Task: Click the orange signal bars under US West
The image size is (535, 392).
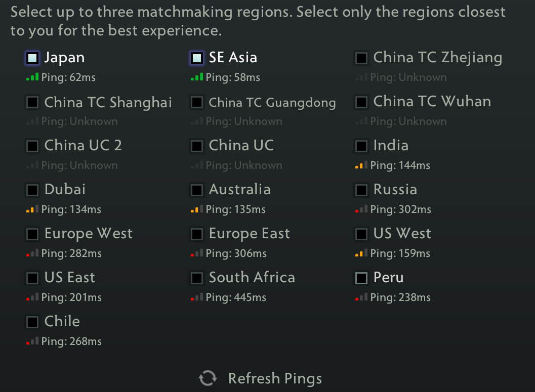Action: (x=361, y=253)
